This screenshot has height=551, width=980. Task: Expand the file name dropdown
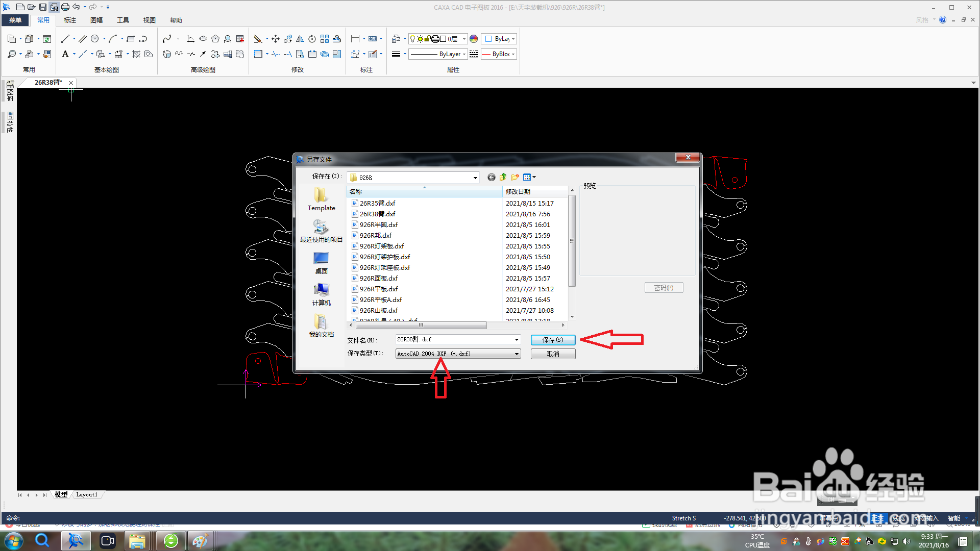tap(517, 340)
